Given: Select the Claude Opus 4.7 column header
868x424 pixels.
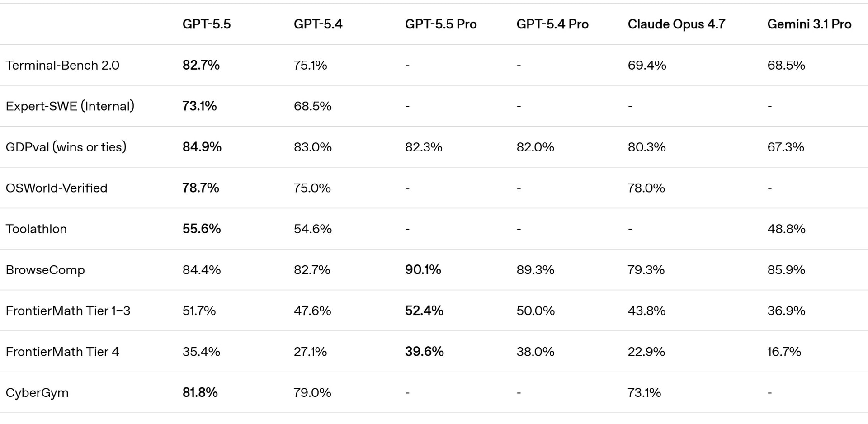Looking at the screenshot, I should [676, 24].
